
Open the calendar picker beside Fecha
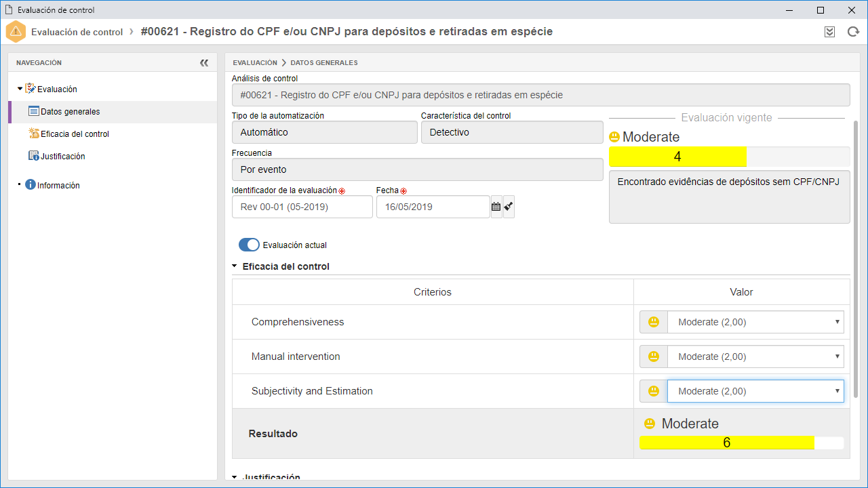click(496, 207)
